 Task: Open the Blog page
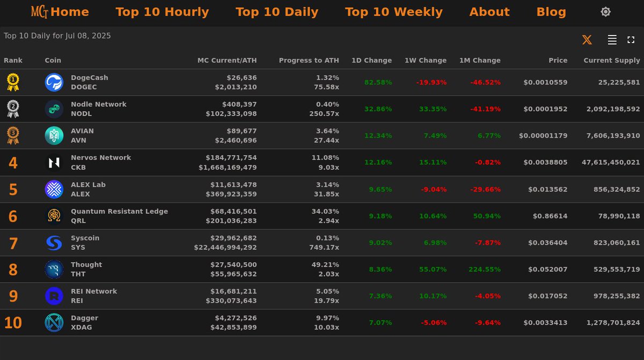coord(551,12)
